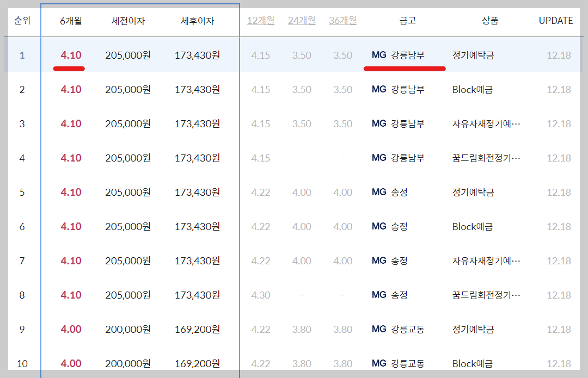Click the 173,430원 세후이자 in row 3

198,123
